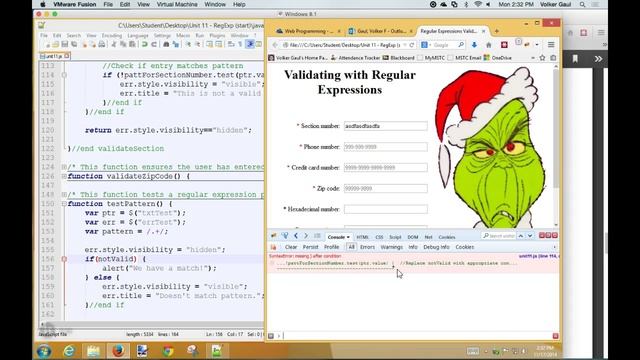Open the MSTC Email bookmark
Image resolution: width=640 pixels, height=360 pixels.
pos(464,58)
